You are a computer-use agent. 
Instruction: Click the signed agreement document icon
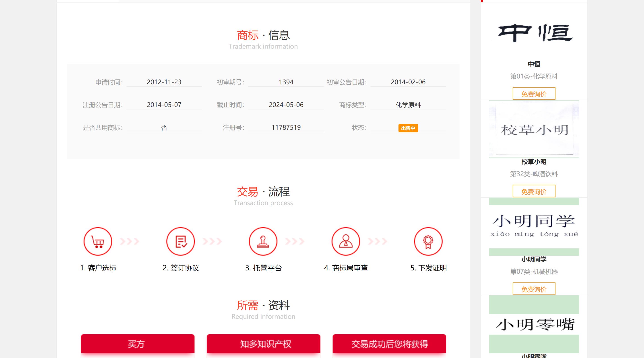tap(180, 241)
